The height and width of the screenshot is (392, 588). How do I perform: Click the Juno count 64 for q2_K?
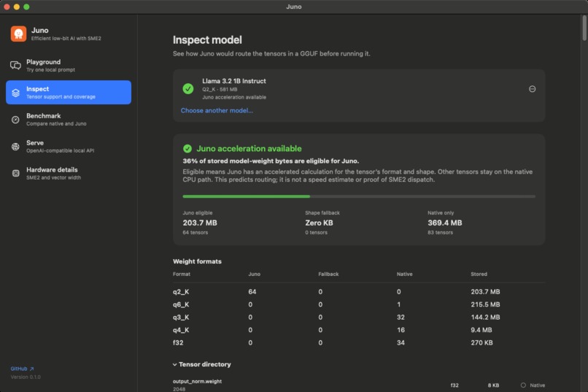(x=252, y=292)
